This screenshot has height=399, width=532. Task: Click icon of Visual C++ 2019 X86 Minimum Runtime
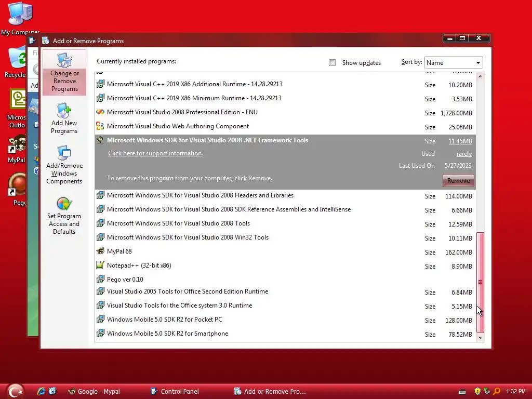pyautogui.click(x=100, y=98)
